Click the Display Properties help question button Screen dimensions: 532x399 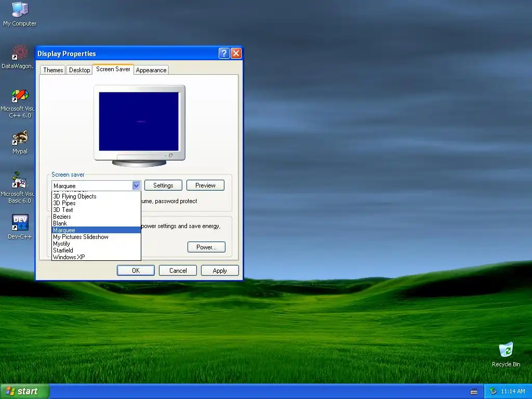(x=224, y=54)
